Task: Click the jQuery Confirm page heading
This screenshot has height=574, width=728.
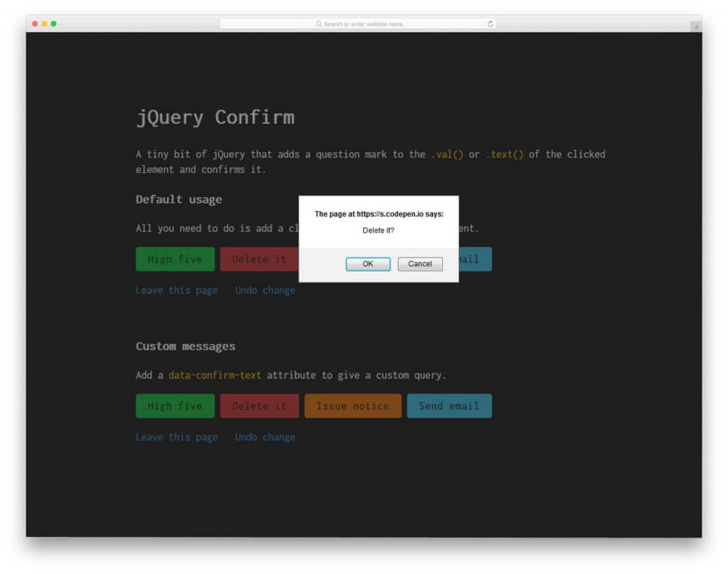Action: [215, 117]
